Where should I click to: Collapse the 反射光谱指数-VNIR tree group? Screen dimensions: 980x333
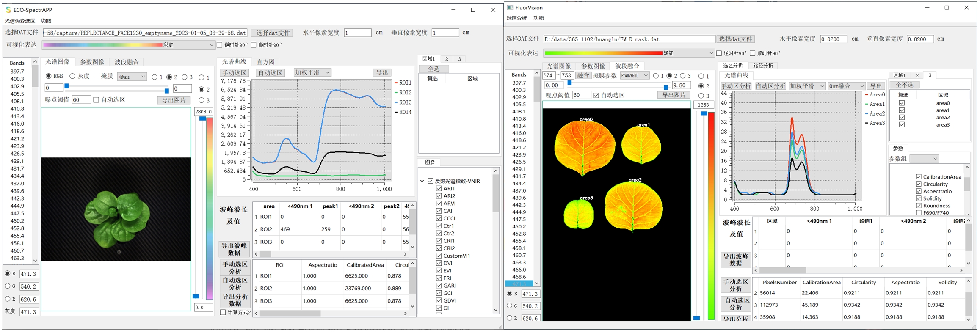point(422,181)
